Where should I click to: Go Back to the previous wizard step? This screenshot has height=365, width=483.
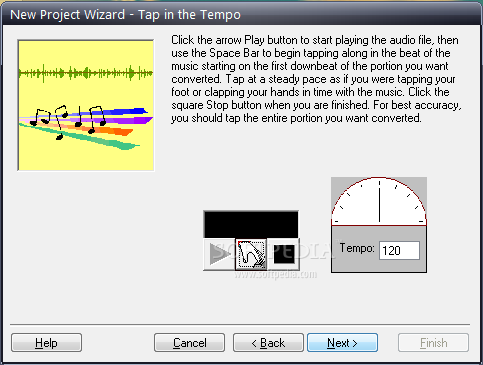click(x=268, y=343)
